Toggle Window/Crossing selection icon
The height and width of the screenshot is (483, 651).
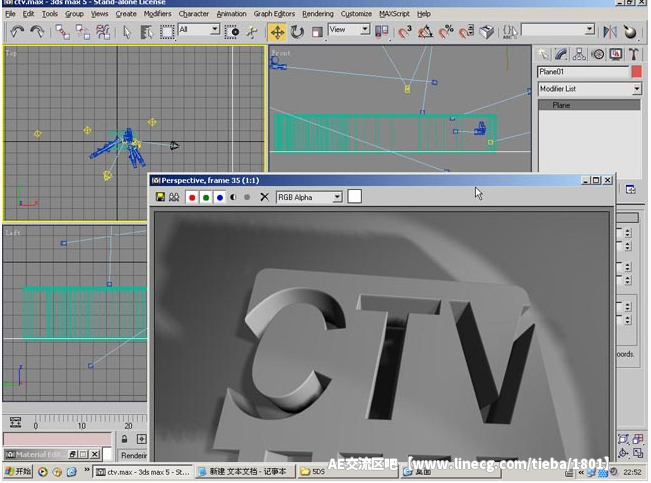232,32
